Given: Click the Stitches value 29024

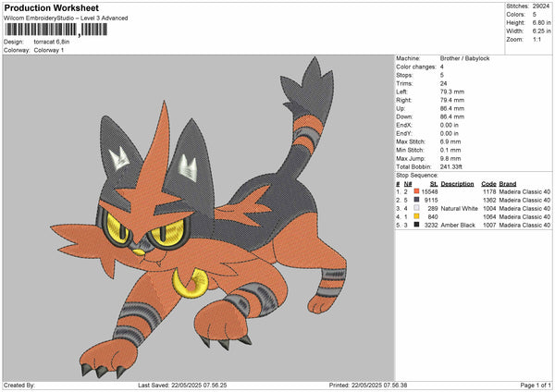Looking at the screenshot, I should coord(541,6).
